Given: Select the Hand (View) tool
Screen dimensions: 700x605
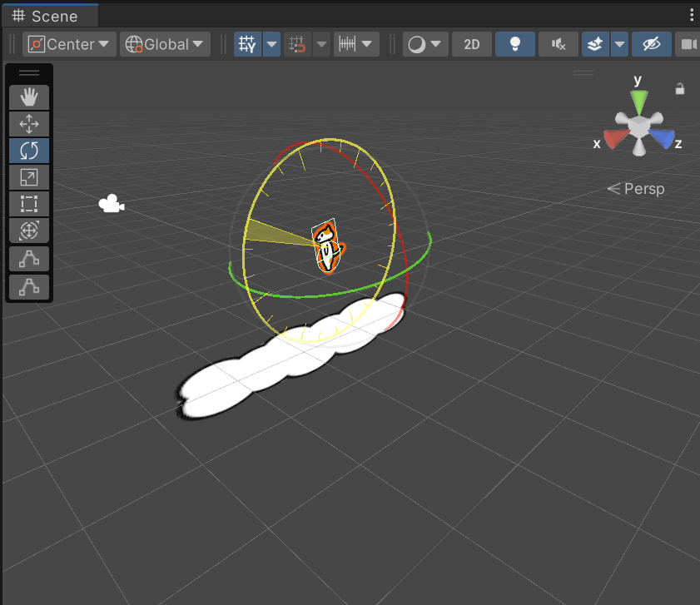Looking at the screenshot, I should coord(29,97).
